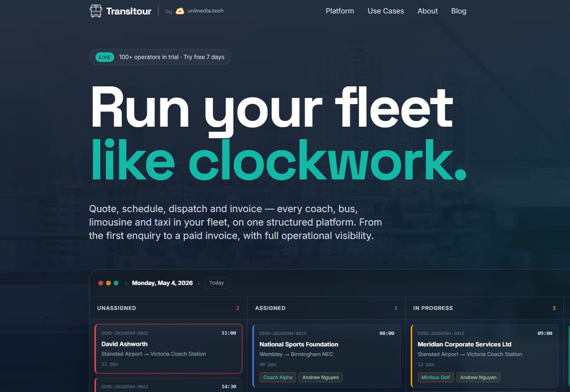Image resolution: width=570 pixels, height=392 pixels.
Task: Click the Monday, May 4, 2026 date
Action: click(162, 283)
